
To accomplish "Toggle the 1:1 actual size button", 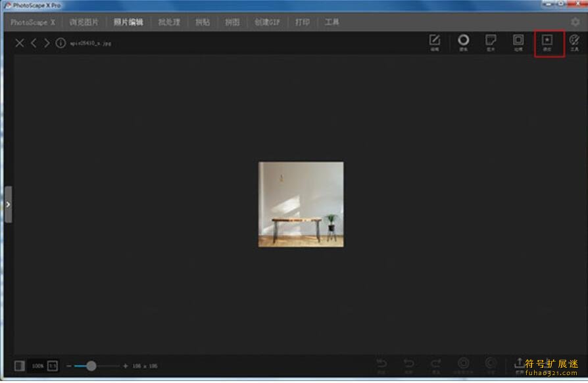I will (x=53, y=365).
